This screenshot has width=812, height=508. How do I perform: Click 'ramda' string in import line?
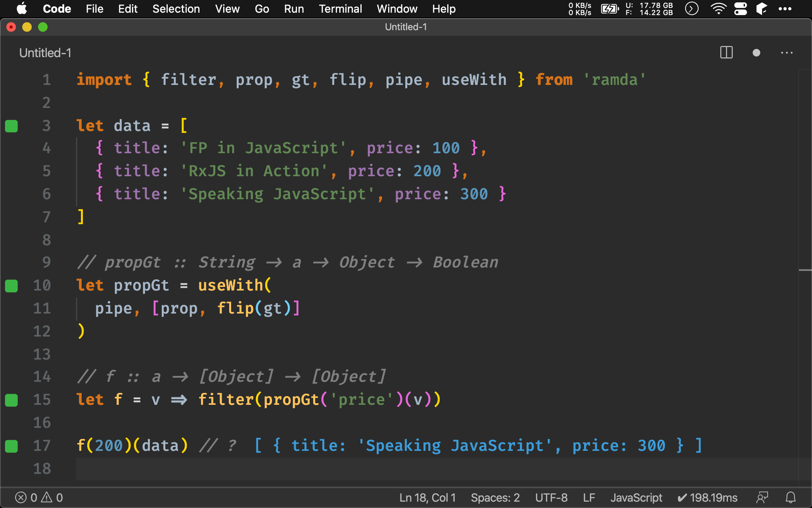click(614, 80)
